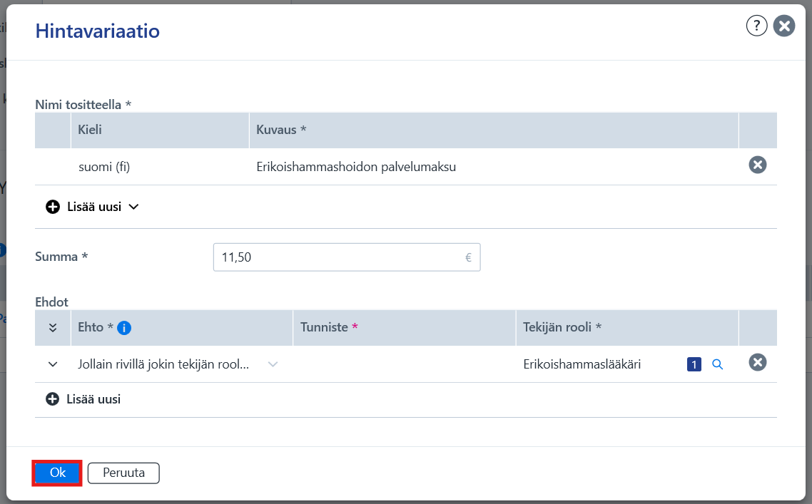Viewport: 812px width, 504px height.
Task: Close the Hintavariaatio dialog
Action: 784,26
